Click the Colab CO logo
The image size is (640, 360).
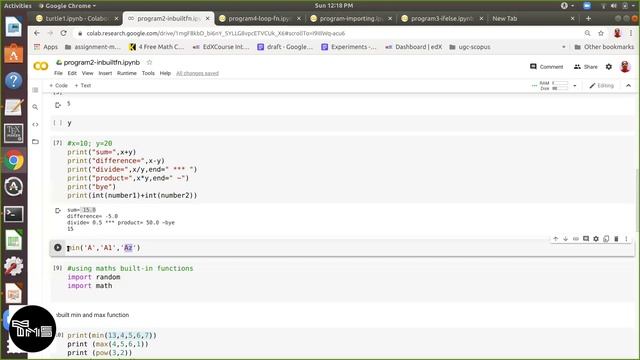pyautogui.click(x=40, y=66)
